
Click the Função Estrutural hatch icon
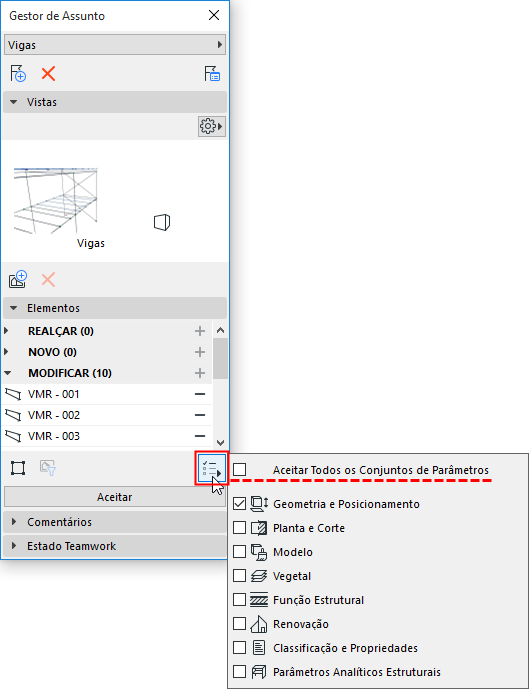[259, 600]
